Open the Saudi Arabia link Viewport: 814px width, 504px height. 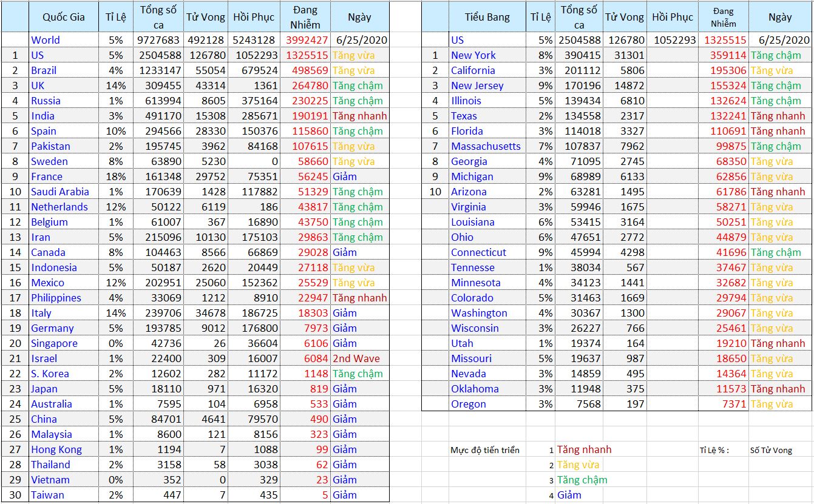[x=60, y=192]
